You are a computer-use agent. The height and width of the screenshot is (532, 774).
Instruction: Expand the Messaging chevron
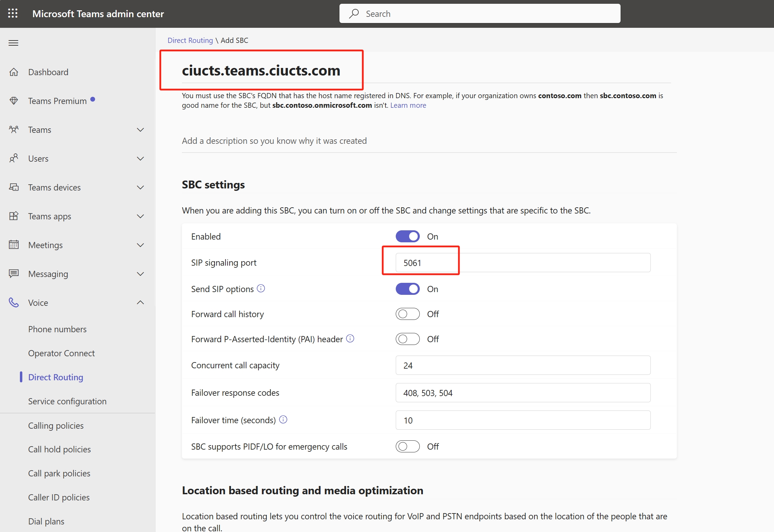(140, 274)
